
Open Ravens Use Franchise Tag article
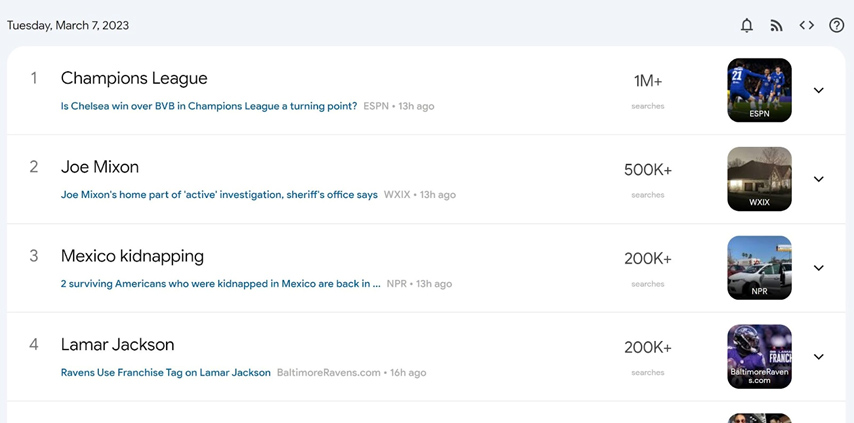166,373
